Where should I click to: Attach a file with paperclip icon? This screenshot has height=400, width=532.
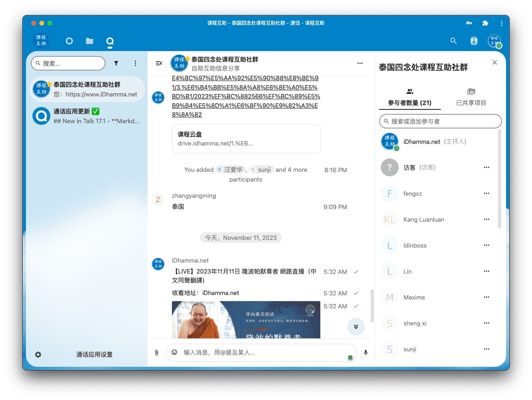point(157,353)
